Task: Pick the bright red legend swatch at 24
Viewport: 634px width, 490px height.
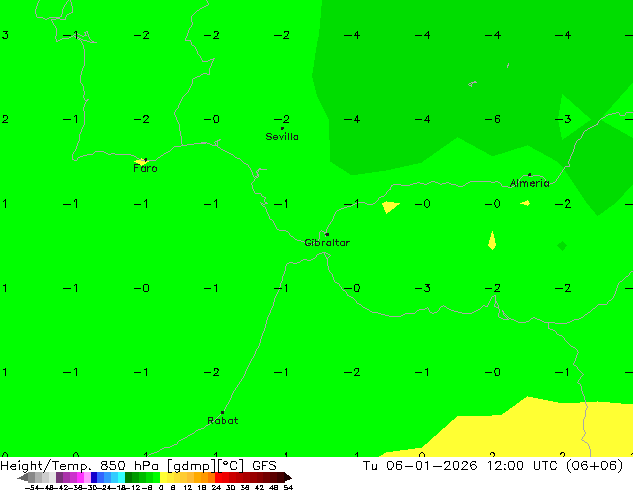Action: tap(218, 477)
